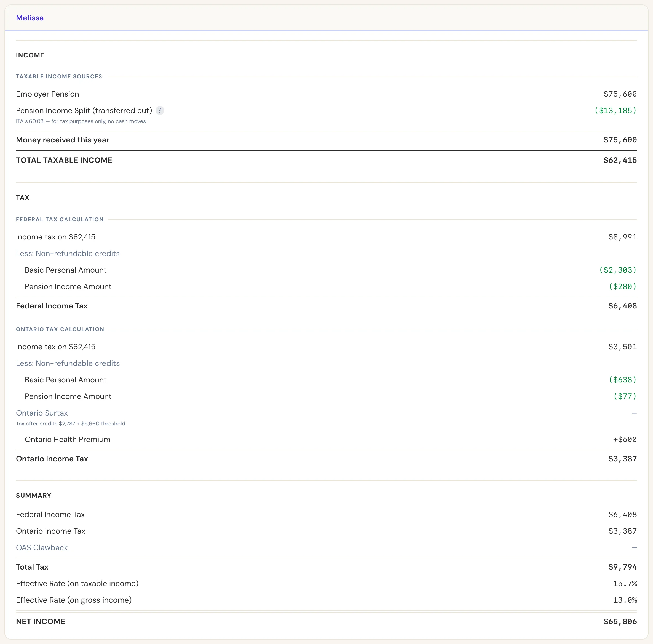Click the Ontario Tax Calculation section heading
653x644 pixels.
coord(60,329)
